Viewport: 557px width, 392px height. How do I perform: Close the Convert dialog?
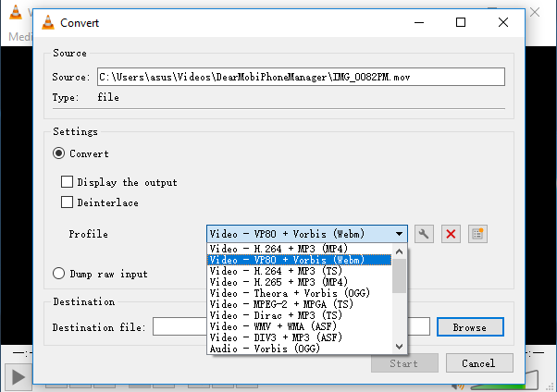[503, 22]
